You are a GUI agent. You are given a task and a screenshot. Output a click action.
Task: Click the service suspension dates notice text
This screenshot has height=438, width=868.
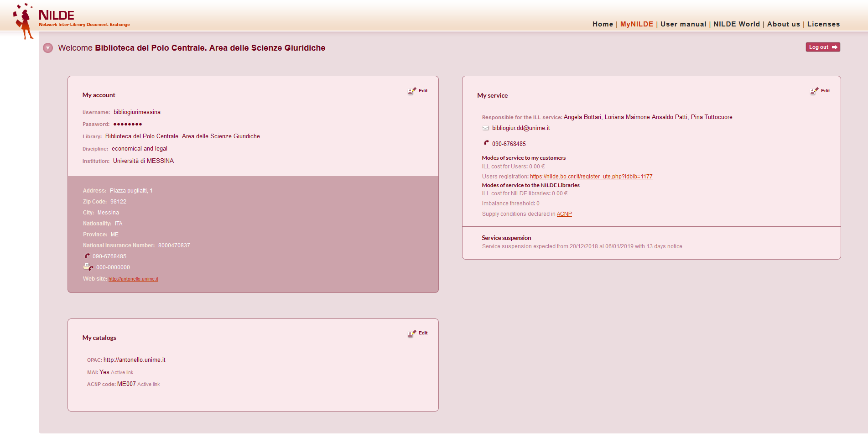click(582, 246)
